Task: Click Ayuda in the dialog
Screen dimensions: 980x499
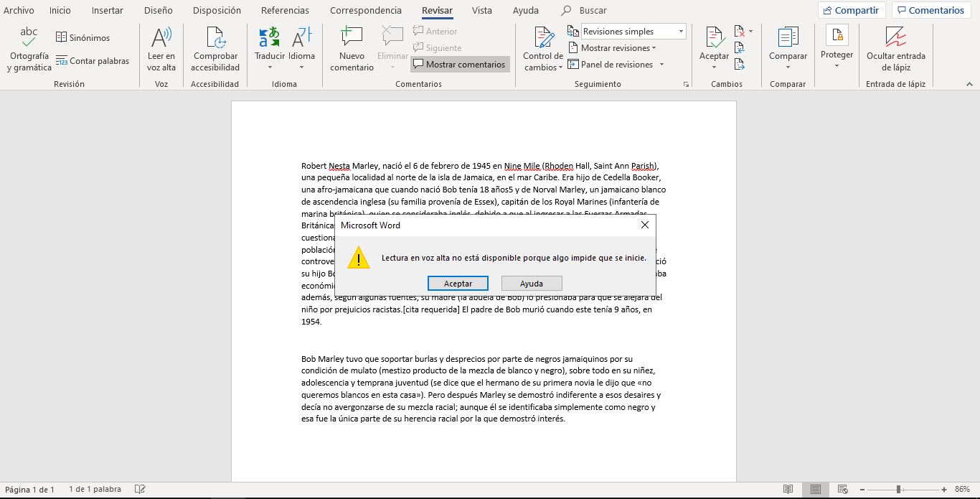Action: tap(532, 284)
